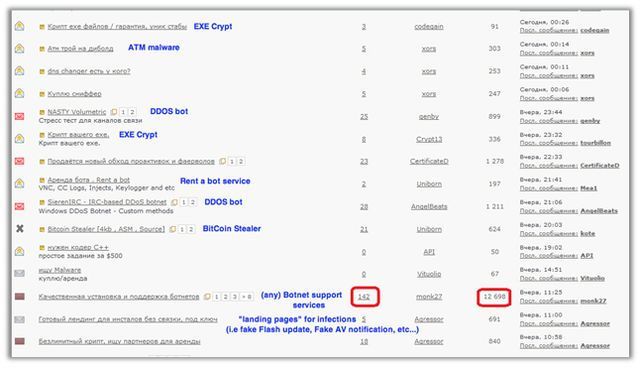
Task: Open the 'ищу Malware' thread
Action: 60,270
